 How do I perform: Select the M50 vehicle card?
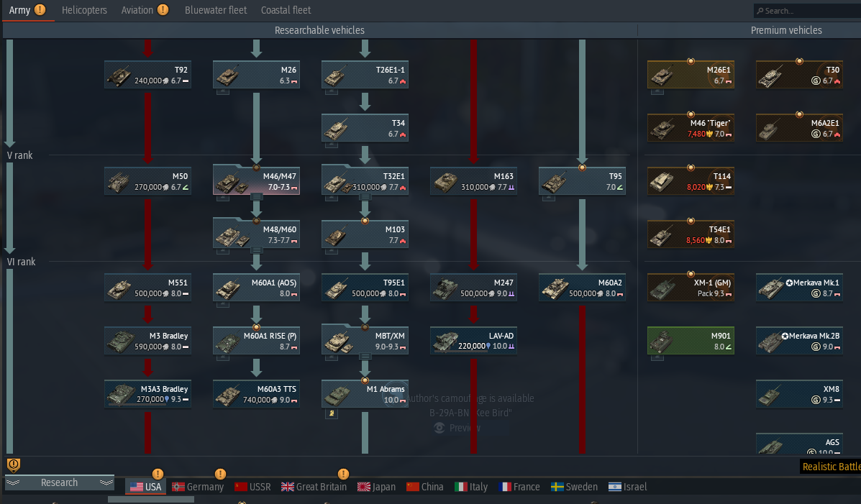click(147, 181)
